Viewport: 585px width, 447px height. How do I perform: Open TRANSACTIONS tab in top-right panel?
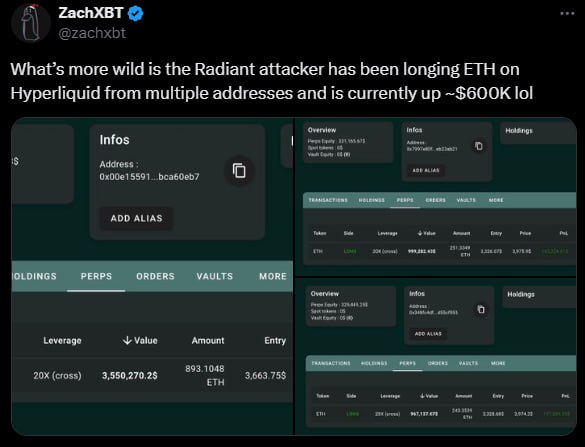pos(328,200)
